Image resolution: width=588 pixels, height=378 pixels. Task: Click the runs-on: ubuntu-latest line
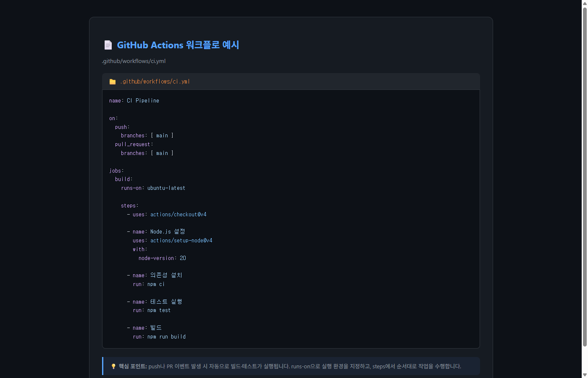[153, 188]
